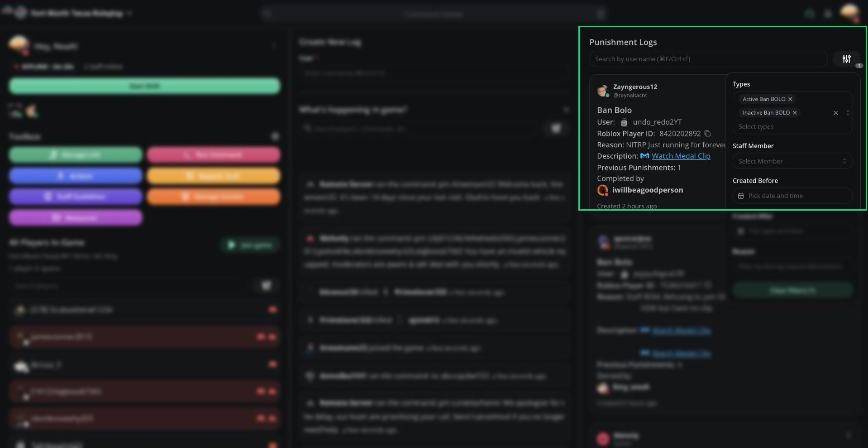Open the punishment log filters icon
This screenshot has height=448, width=868.
click(846, 59)
